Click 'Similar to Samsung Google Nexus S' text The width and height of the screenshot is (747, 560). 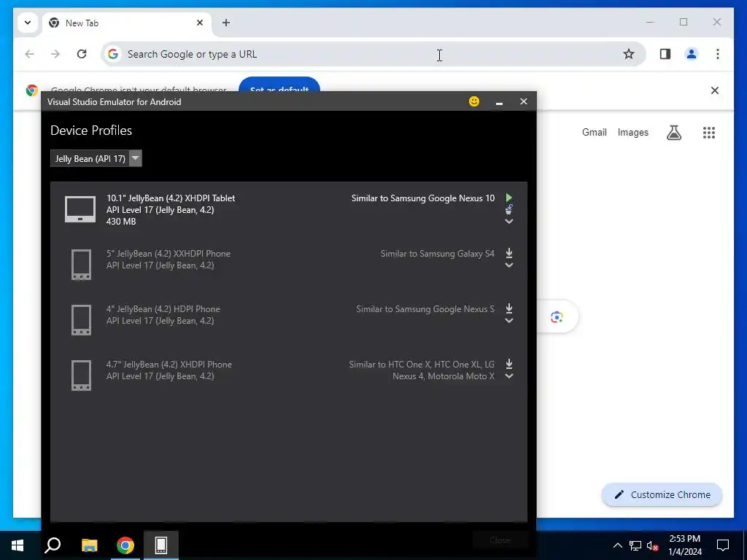[425, 309]
